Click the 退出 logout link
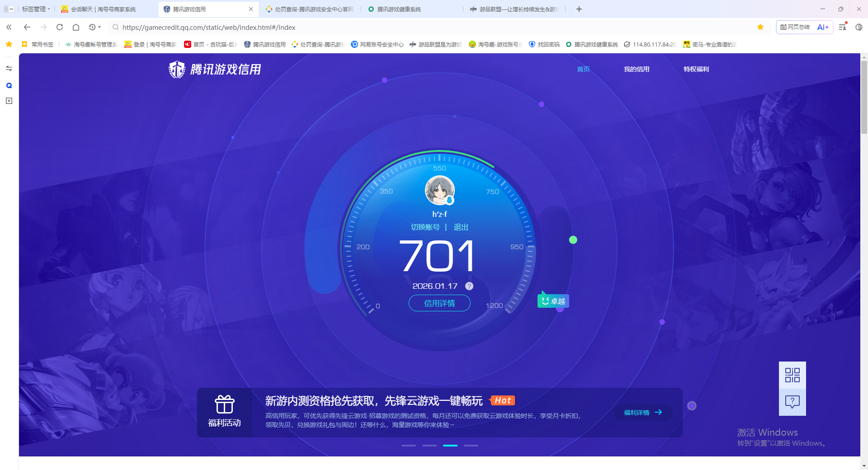 click(x=461, y=227)
